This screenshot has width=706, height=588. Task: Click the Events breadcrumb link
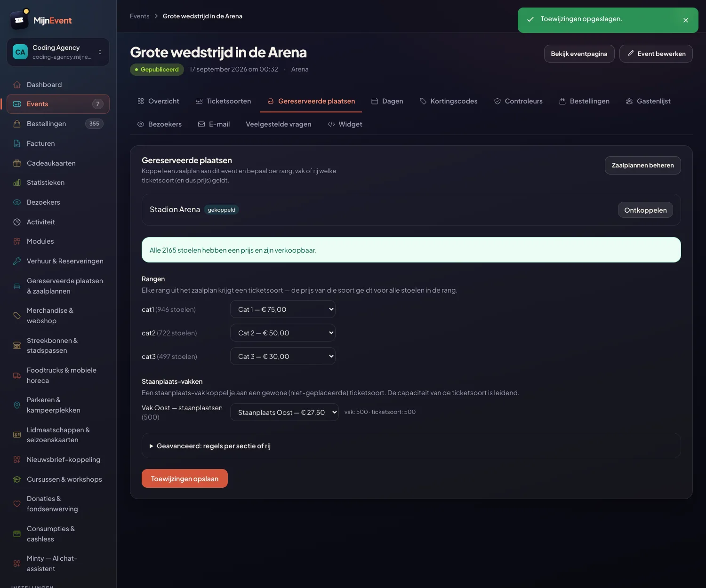click(140, 16)
